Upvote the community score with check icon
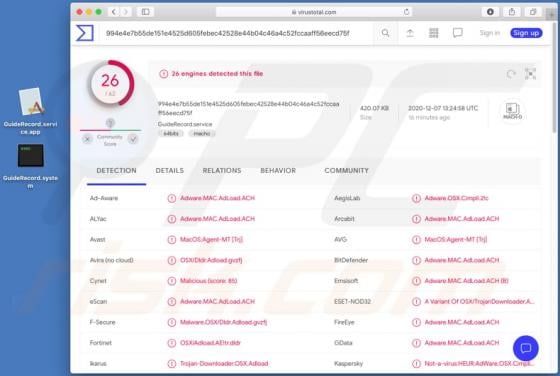The image size is (560, 376). tap(133, 139)
